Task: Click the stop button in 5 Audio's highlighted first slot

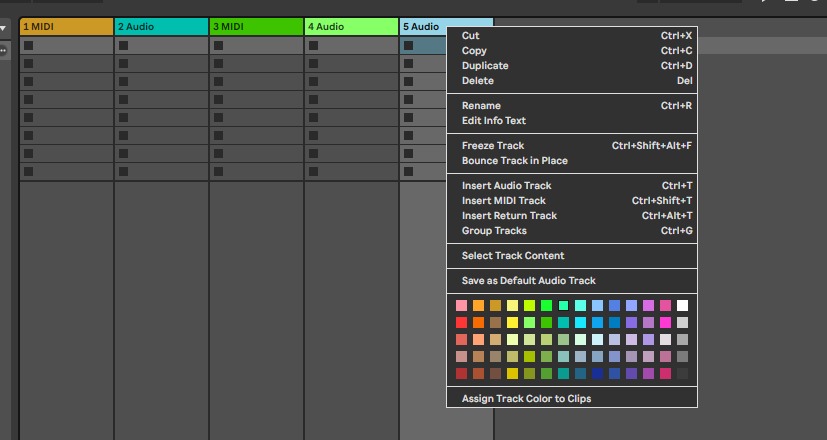Action: 408,46
